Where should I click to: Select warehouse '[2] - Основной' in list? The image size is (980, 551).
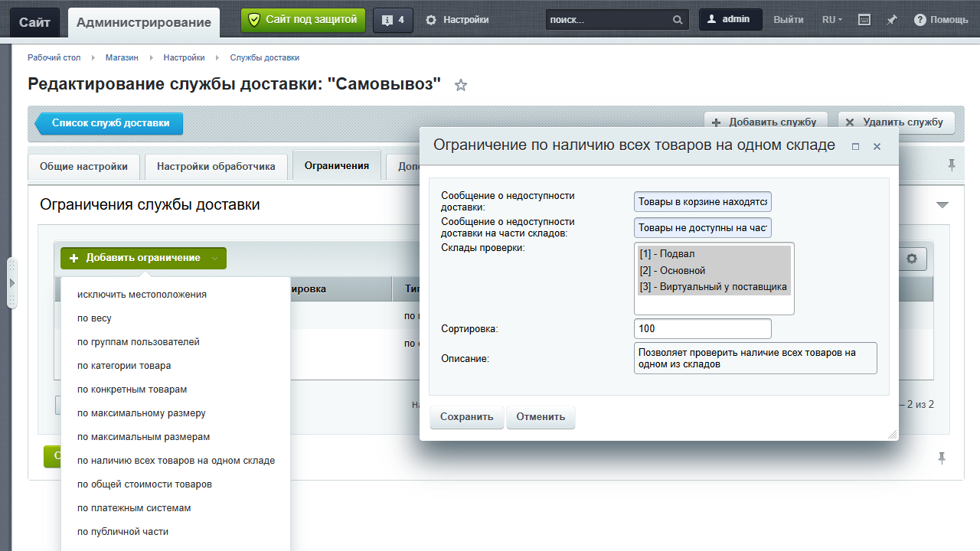[x=714, y=271]
